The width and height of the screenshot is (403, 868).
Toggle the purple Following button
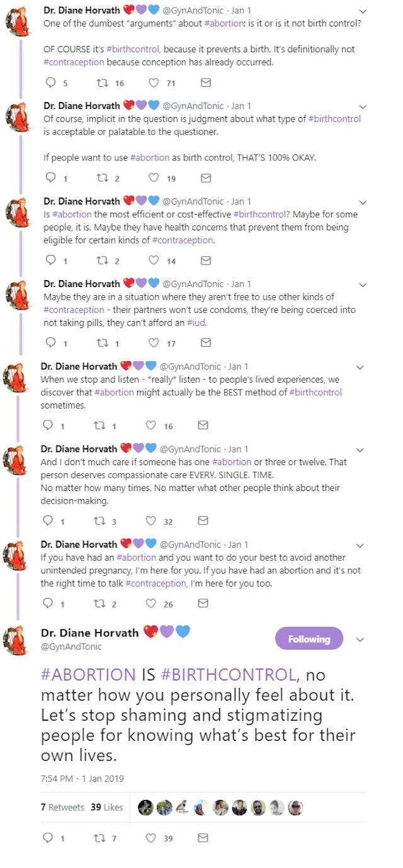click(x=309, y=639)
